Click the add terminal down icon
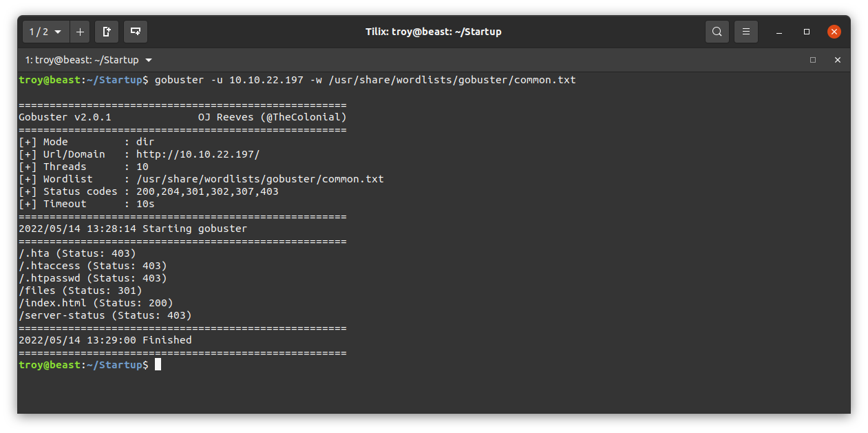Viewport: 868px width, 433px height. (x=136, y=32)
